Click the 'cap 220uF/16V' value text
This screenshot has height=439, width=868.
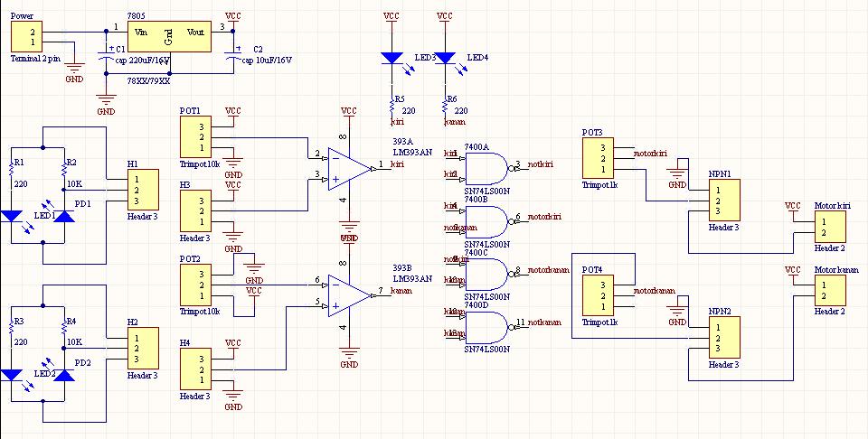(142, 61)
